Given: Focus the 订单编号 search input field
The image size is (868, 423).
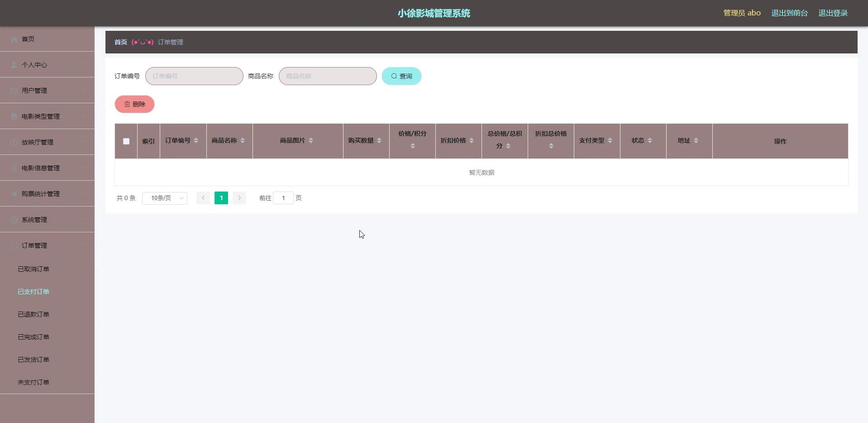Looking at the screenshot, I should click(194, 76).
